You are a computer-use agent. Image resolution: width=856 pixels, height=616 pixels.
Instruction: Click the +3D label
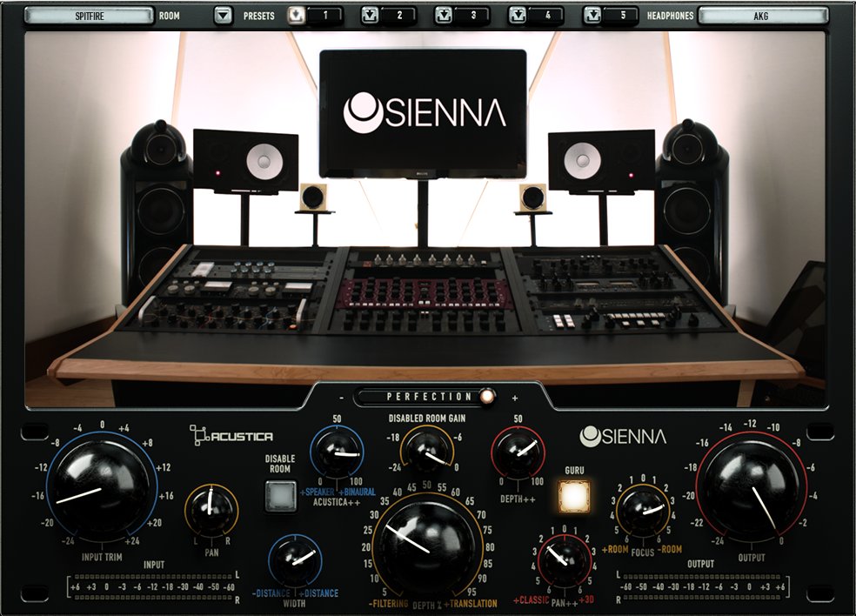pos(586,600)
